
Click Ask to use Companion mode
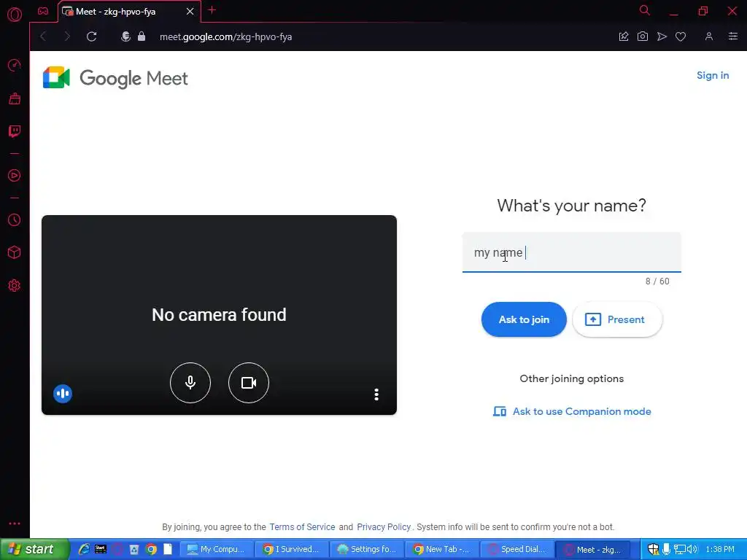click(x=572, y=411)
